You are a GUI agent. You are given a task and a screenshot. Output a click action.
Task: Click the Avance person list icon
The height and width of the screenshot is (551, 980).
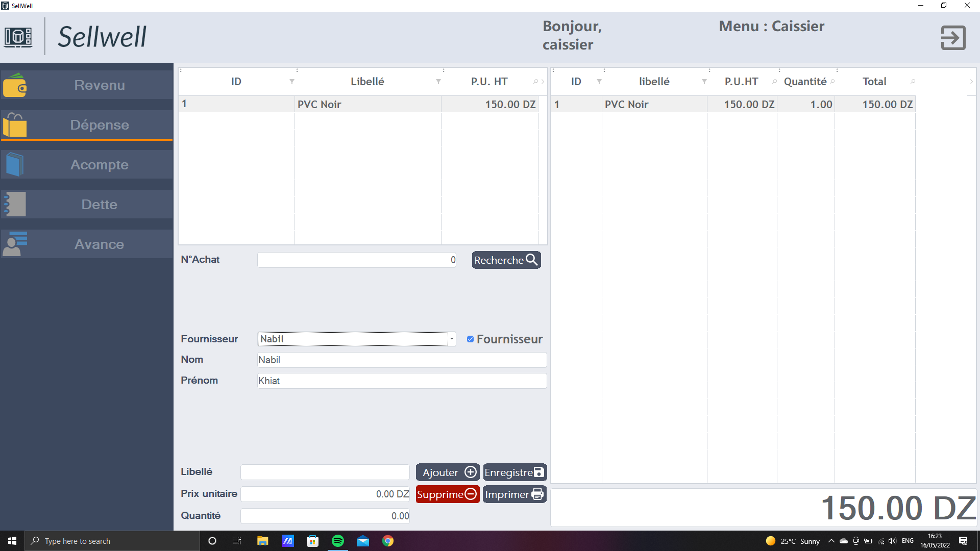point(15,244)
